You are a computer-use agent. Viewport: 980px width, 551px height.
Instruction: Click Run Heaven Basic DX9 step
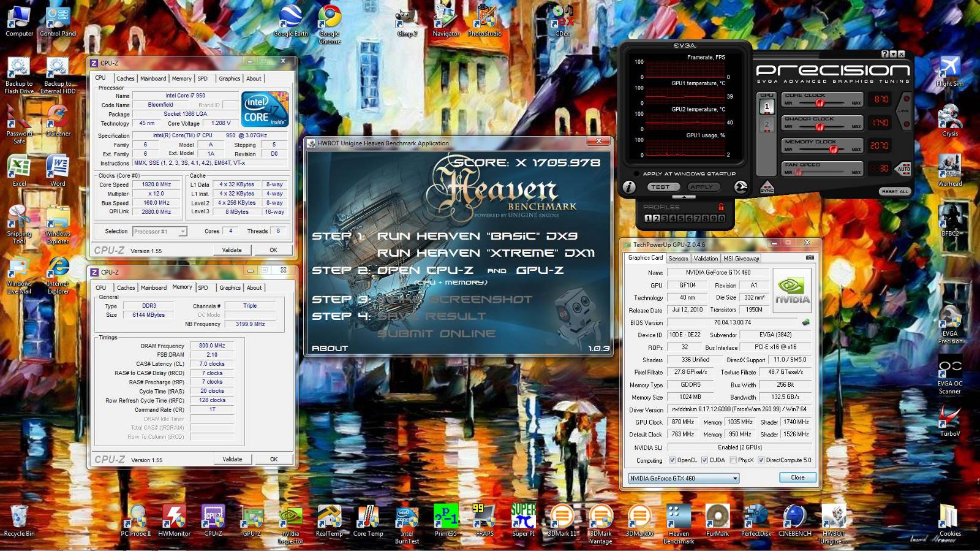[477, 236]
